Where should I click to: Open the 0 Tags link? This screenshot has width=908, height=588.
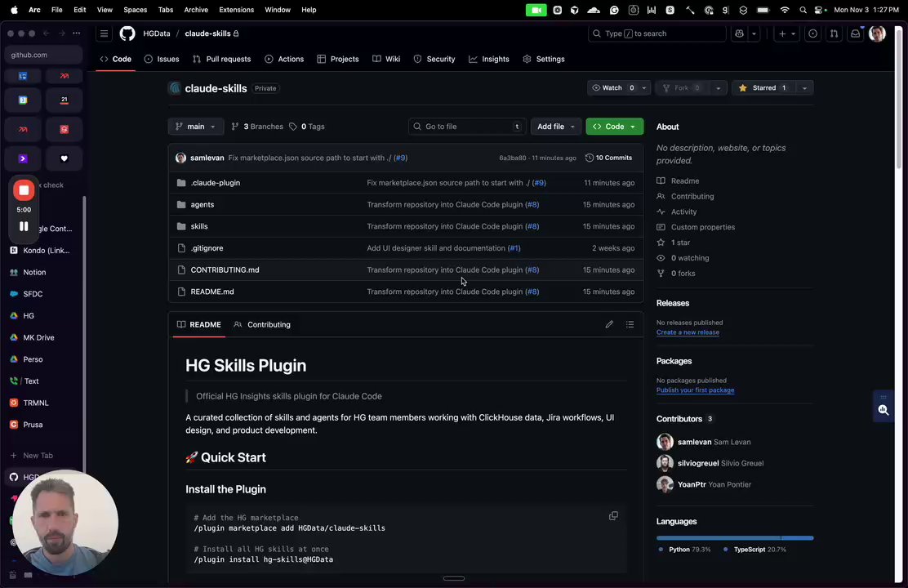[307, 127]
